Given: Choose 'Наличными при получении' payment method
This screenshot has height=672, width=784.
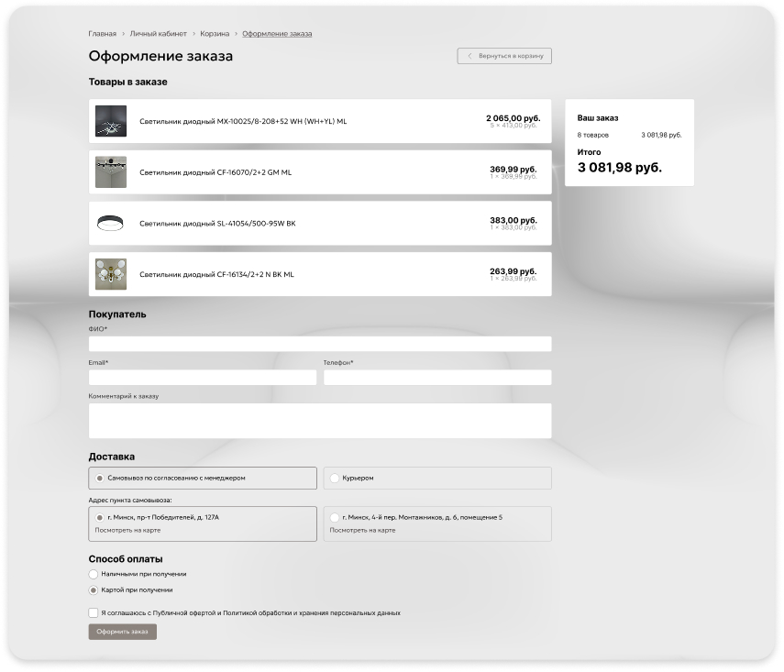Looking at the screenshot, I should [x=94, y=574].
